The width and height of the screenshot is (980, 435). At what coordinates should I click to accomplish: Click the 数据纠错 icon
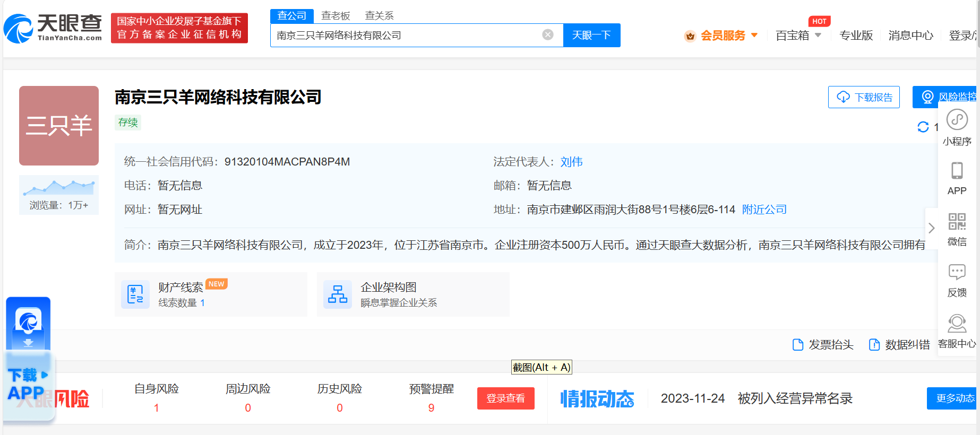[874, 345]
